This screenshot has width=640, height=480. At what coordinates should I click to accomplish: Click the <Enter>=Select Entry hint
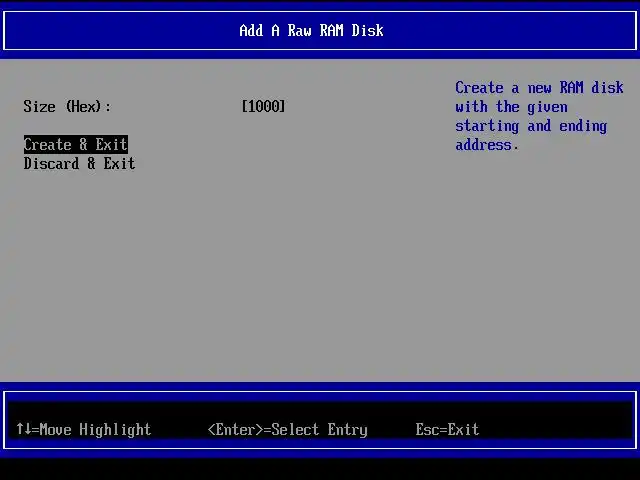coord(288,429)
